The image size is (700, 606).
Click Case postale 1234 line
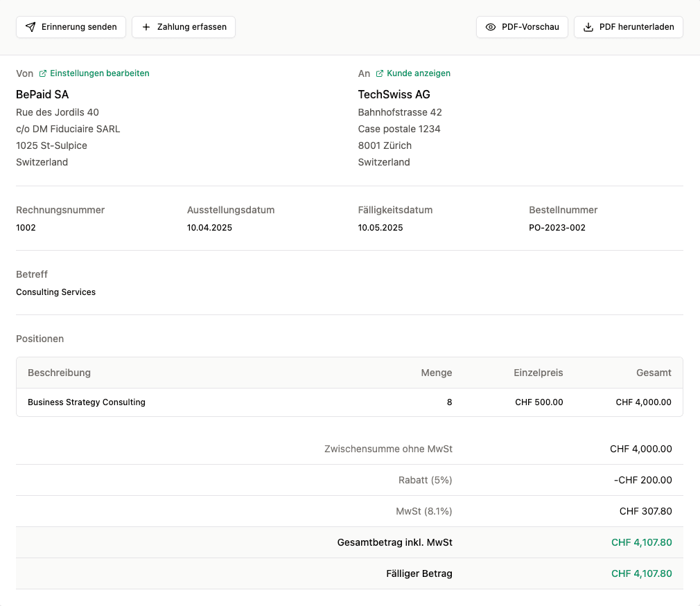tap(399, 129)
